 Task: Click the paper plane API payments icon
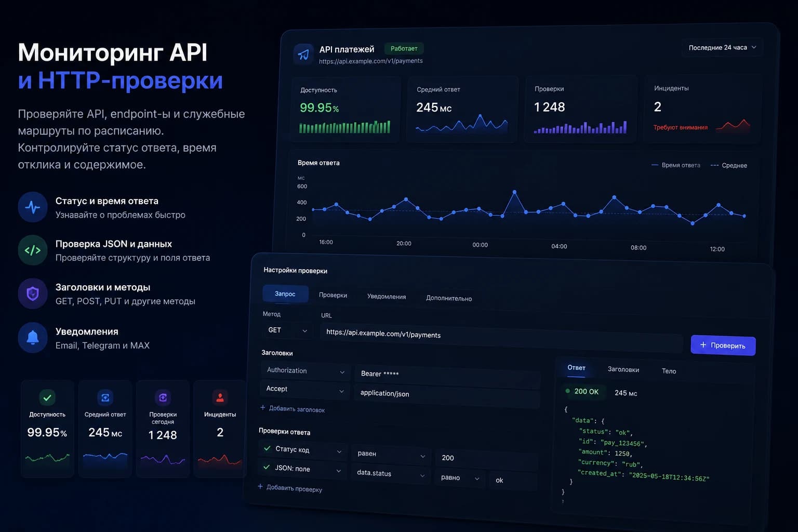[303, 54]
